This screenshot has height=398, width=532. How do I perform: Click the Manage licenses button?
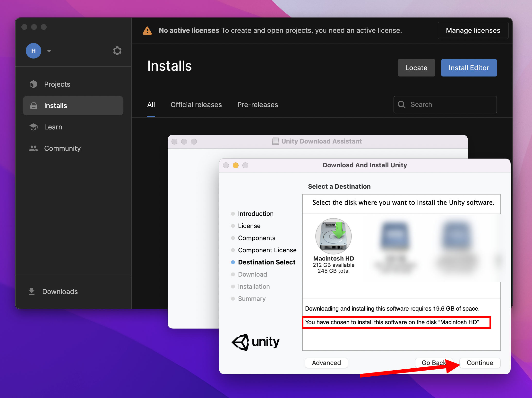click(x=473, y=30)
